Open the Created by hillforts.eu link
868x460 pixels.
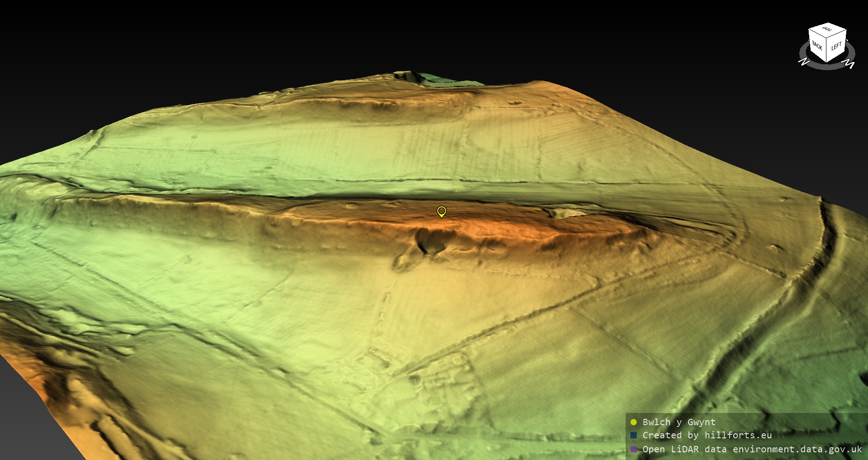point(707,436)
